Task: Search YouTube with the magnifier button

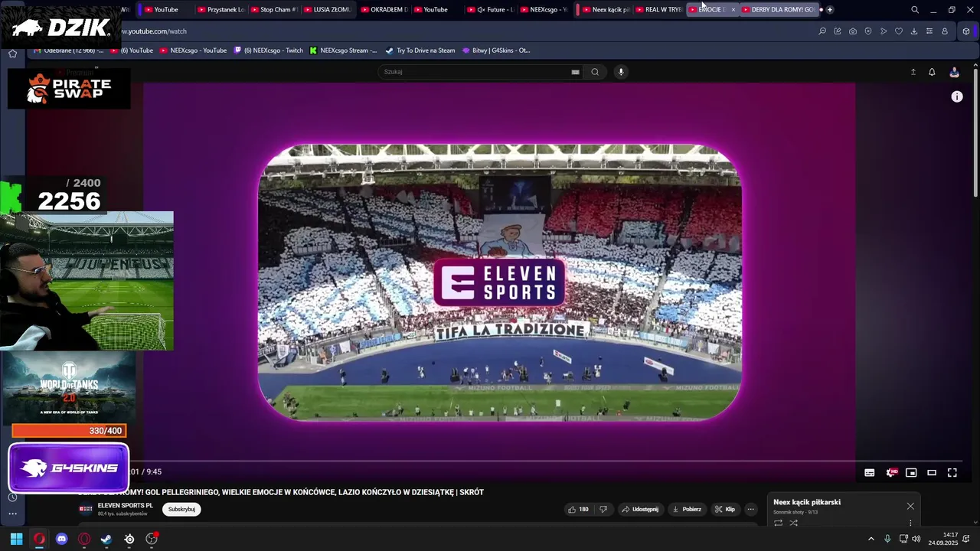Action: coord(595,72)
